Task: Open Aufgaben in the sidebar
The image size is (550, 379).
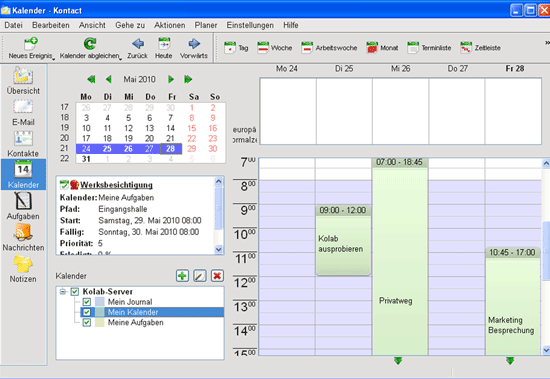Action: 24,206
